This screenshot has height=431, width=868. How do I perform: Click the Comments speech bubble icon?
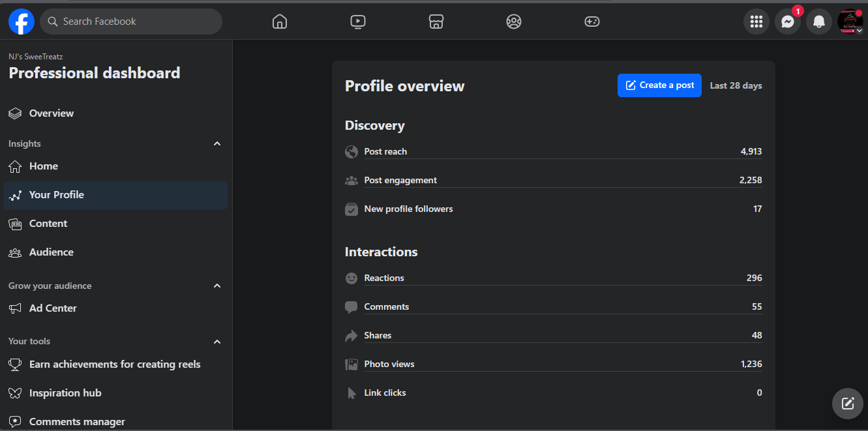pos(352,307)
